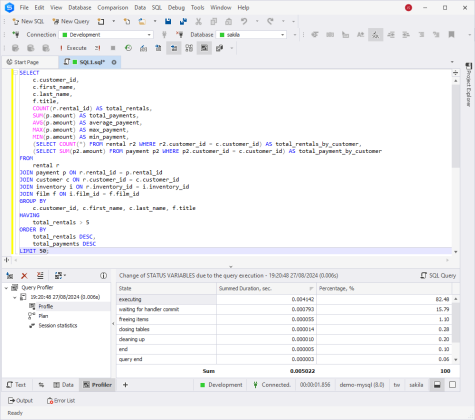
Task: Click the SQL Query link button
Action: (438, 276)
